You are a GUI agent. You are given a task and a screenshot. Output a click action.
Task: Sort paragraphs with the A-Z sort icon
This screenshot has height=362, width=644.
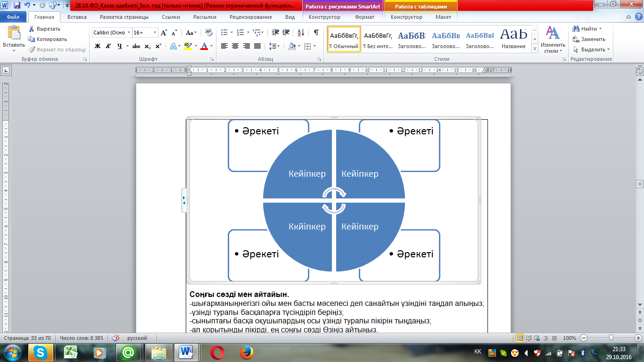tap(302, 33)
